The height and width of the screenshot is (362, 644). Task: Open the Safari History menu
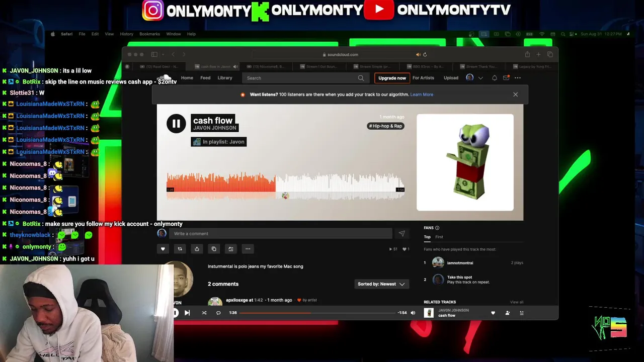pyautogui.click(x=126, y=34)
